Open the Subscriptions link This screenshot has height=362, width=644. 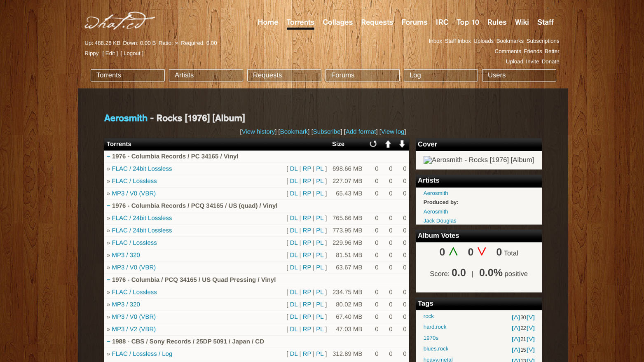[543, 41]
